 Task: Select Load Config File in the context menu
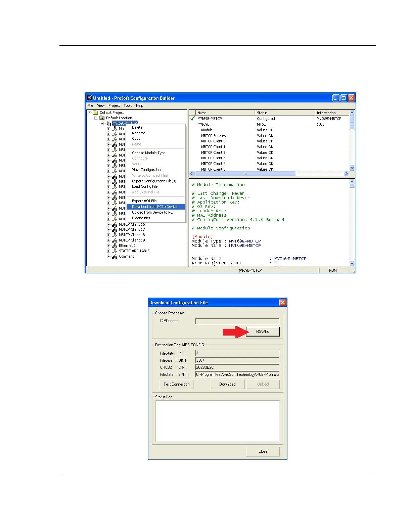155,186
